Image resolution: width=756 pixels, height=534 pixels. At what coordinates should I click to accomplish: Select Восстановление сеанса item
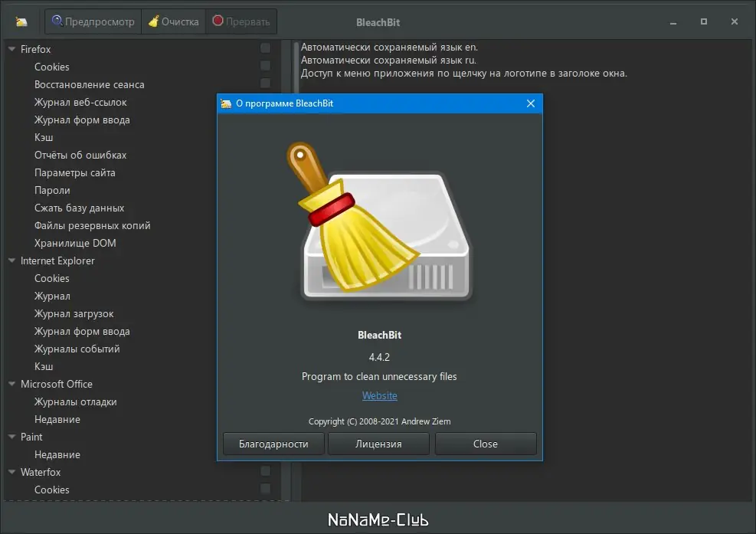(x=89, y=84)
